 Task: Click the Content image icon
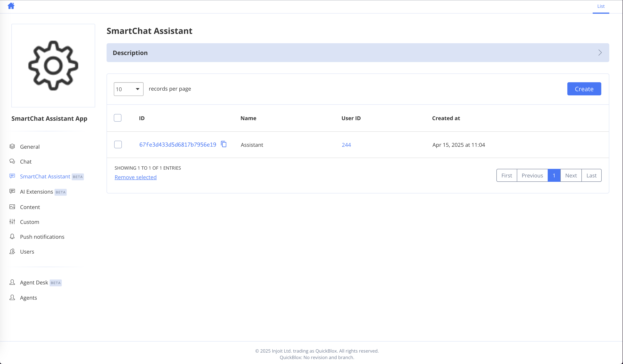(12, 207)
